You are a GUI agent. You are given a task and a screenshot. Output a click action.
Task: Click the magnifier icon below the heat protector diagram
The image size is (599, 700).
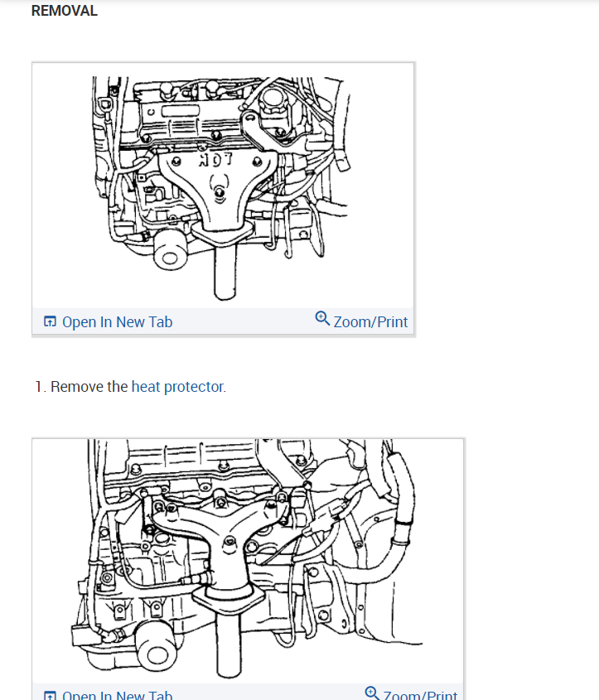(x=322, y=319)
